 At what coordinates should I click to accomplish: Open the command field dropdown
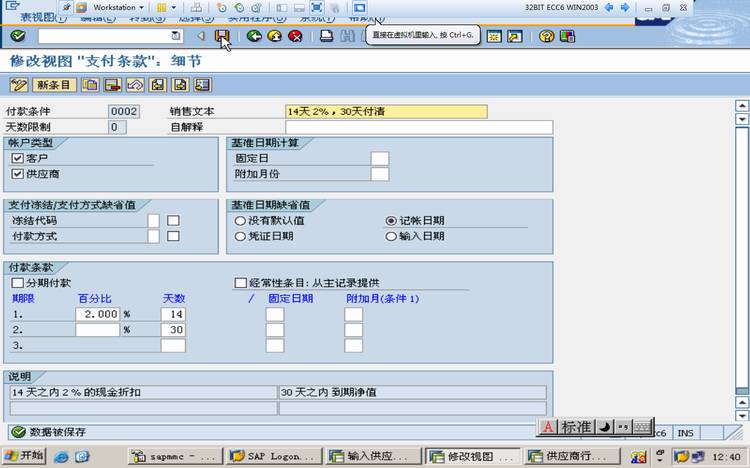176,36
